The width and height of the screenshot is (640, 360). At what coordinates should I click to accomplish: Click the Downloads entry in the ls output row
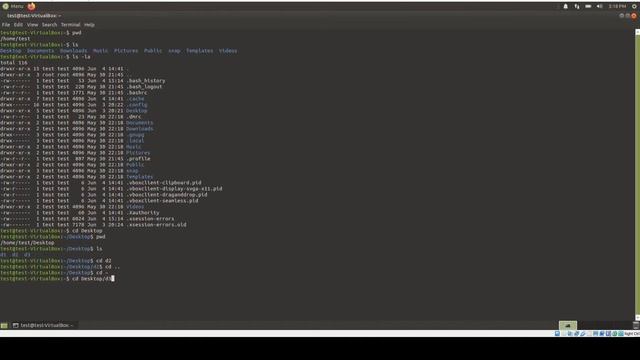pos(73,51)
